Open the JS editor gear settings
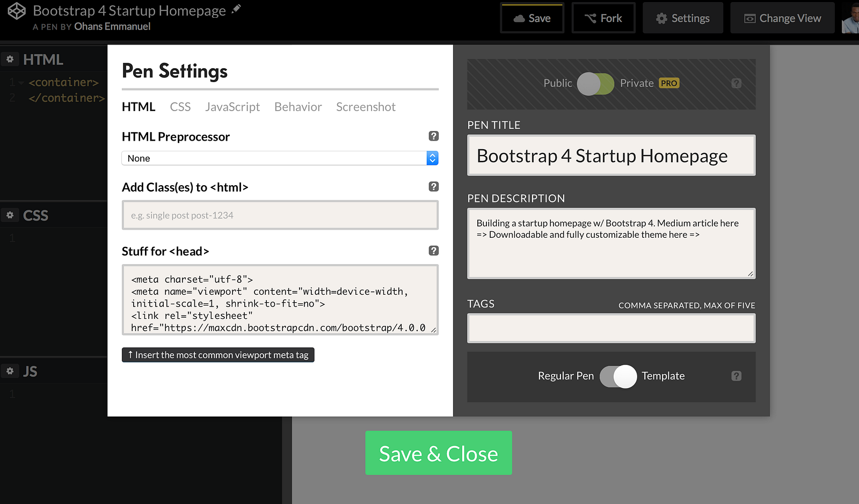 10,371
